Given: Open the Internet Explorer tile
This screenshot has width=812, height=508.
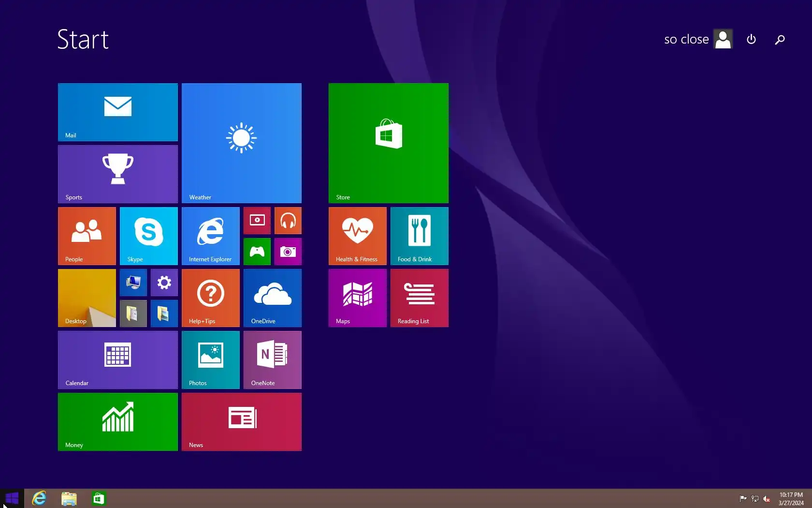Looking at the screenshot, I should [x=211, y=236].
